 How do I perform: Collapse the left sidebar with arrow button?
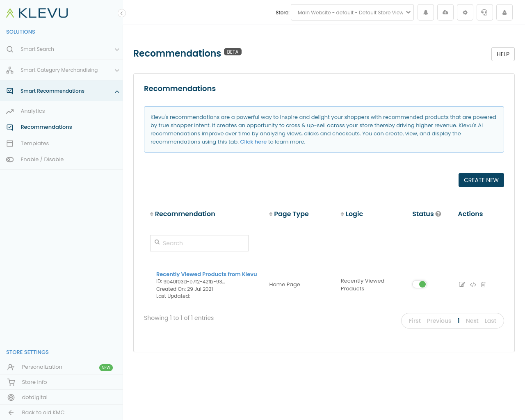(121, 13)
